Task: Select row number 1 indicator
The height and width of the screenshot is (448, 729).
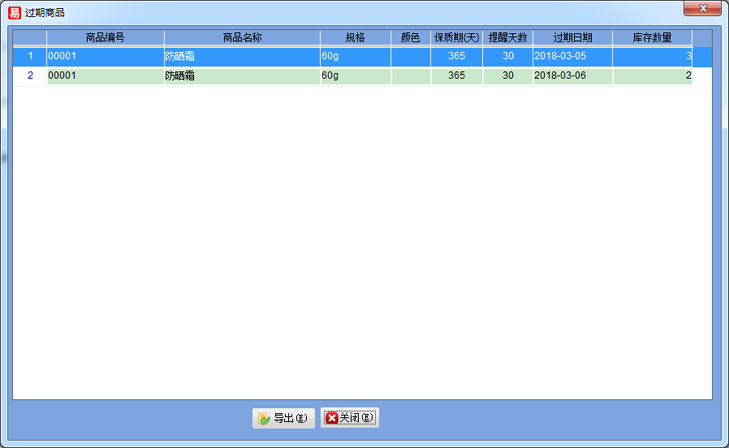Action: 30,56
